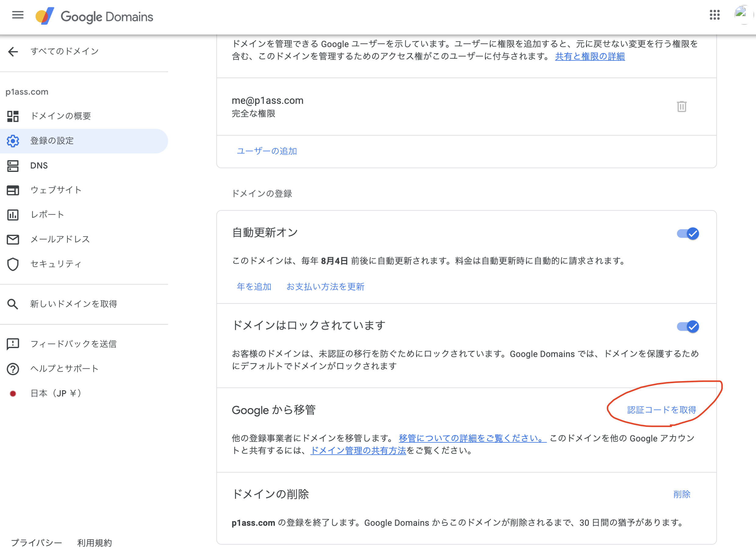Click the 認証コードを取得 link
Image resolution: width=756 pixels, height=552 pixels.
pos(661,410)
